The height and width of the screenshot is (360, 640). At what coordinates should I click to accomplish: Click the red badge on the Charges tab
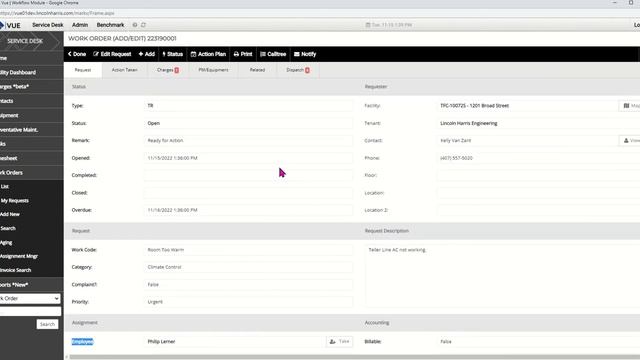click(177, 70)
